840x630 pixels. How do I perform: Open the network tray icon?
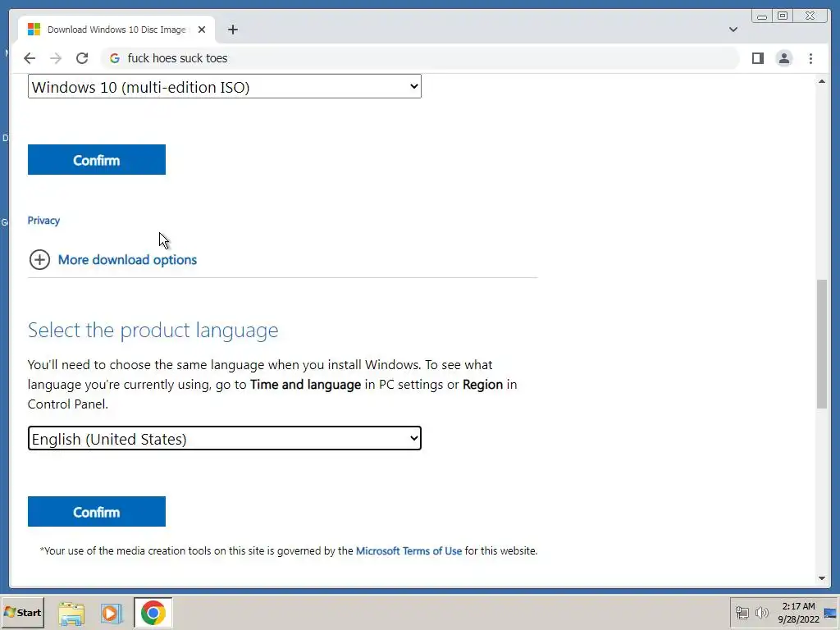742,612
